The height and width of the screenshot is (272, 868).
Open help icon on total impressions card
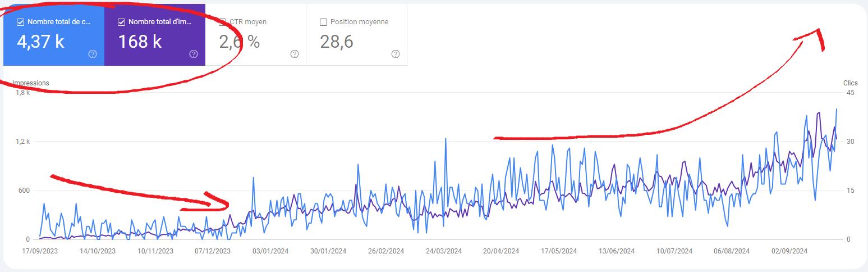(x=194, y=54)
